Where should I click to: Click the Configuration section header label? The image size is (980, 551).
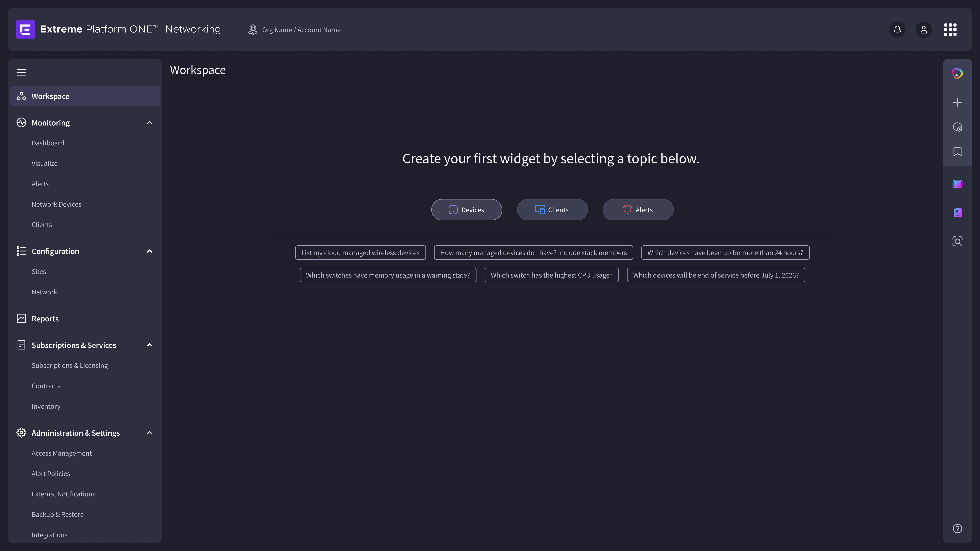point(55,251)
